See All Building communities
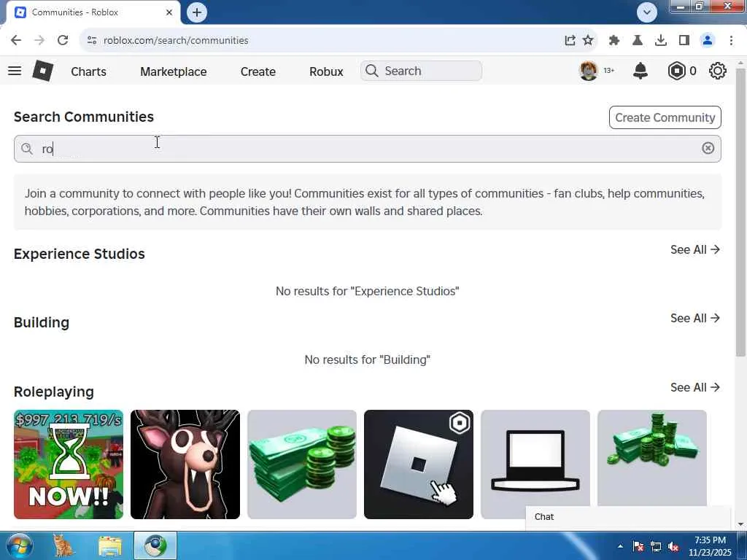The image size is (747, 560). click(x=695, y=318)
